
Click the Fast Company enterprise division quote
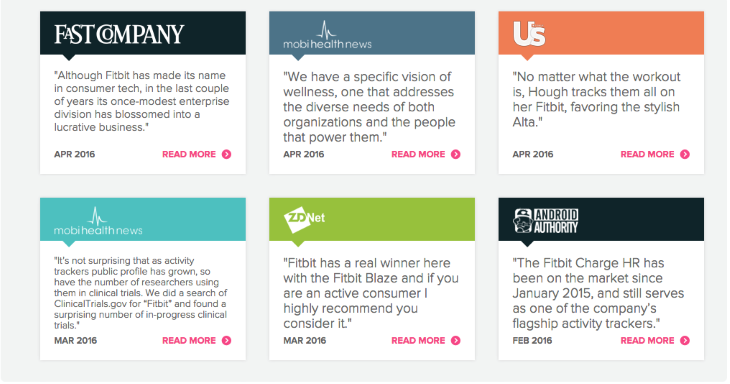click(142, 101)
